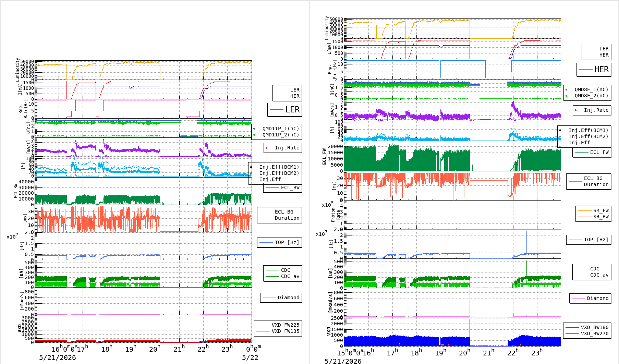Viewport: 619px width, 364px height.
Task: Click the 15h0m0s time axis label
Action: [351, 352]
